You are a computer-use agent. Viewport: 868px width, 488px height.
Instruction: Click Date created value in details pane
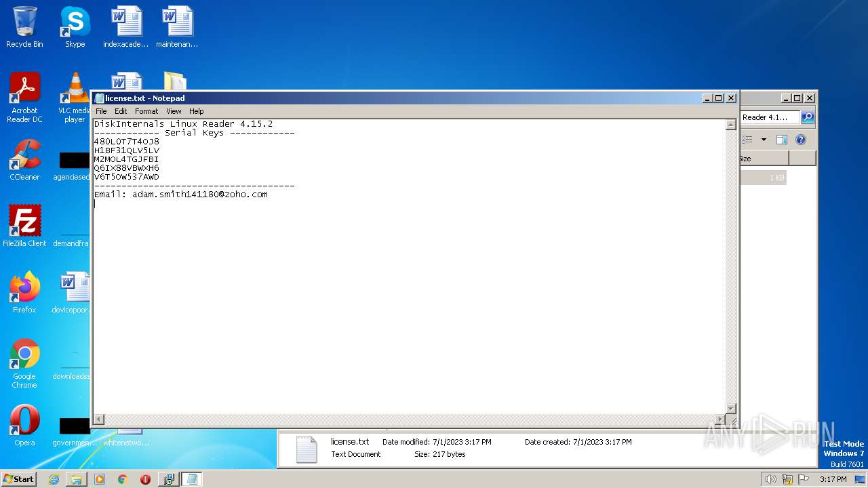click(602, 442)
